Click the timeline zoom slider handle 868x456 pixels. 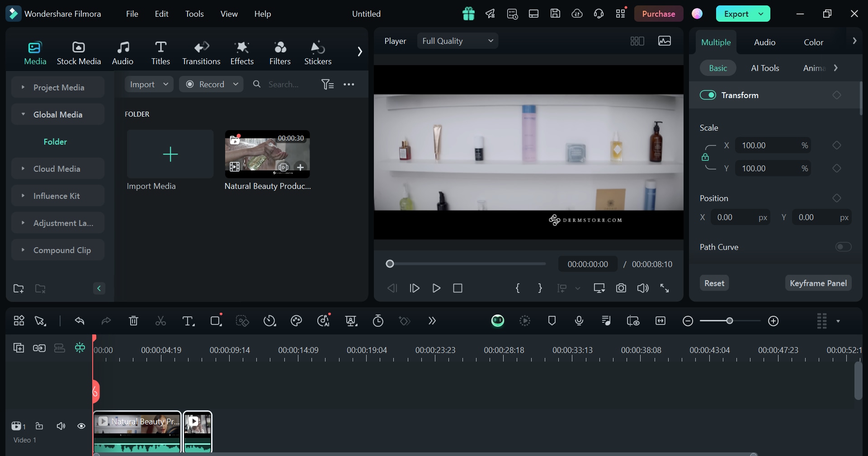pyautogui.click(x=729, y=321)
